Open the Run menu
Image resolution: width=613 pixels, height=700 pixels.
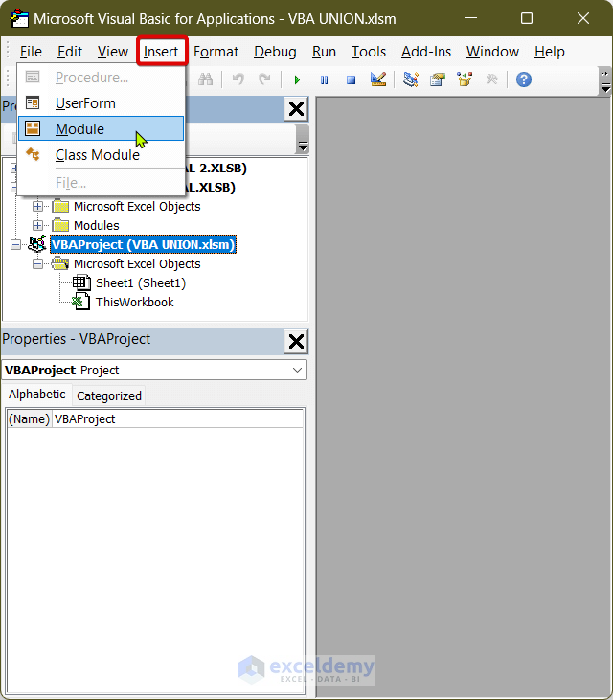324,52
